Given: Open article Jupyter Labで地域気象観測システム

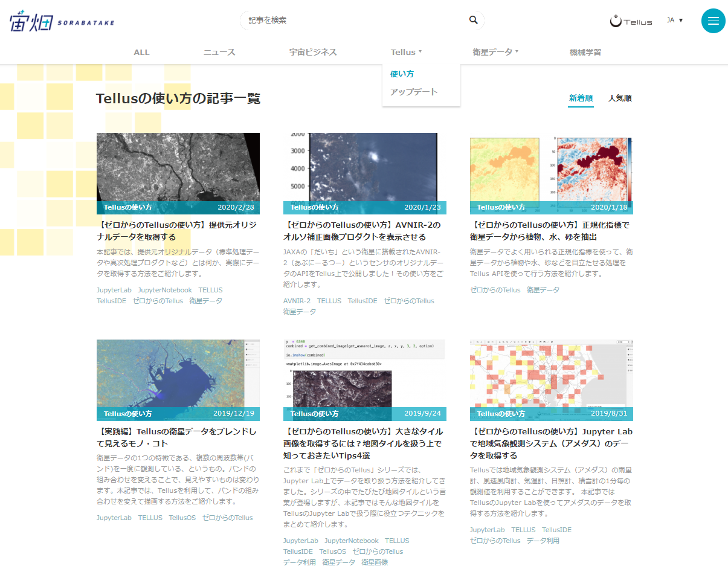Looking at the screenshot, I should point(551,443).
